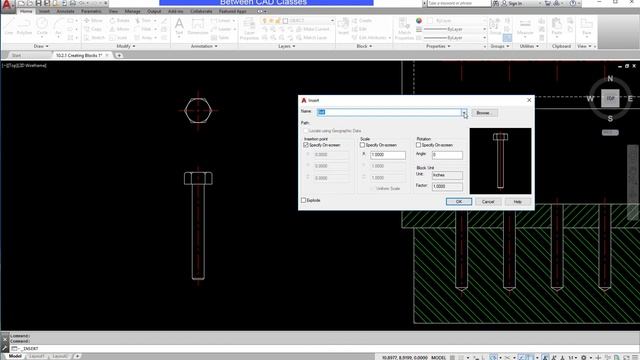Image resolution: width=640 pixels, height=360 pixels.
Task: Click the Help question mark icon
Action: [x=573, y=3]
